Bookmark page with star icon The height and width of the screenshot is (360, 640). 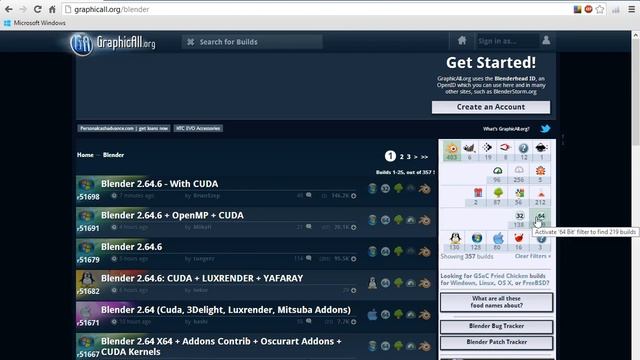600,9
